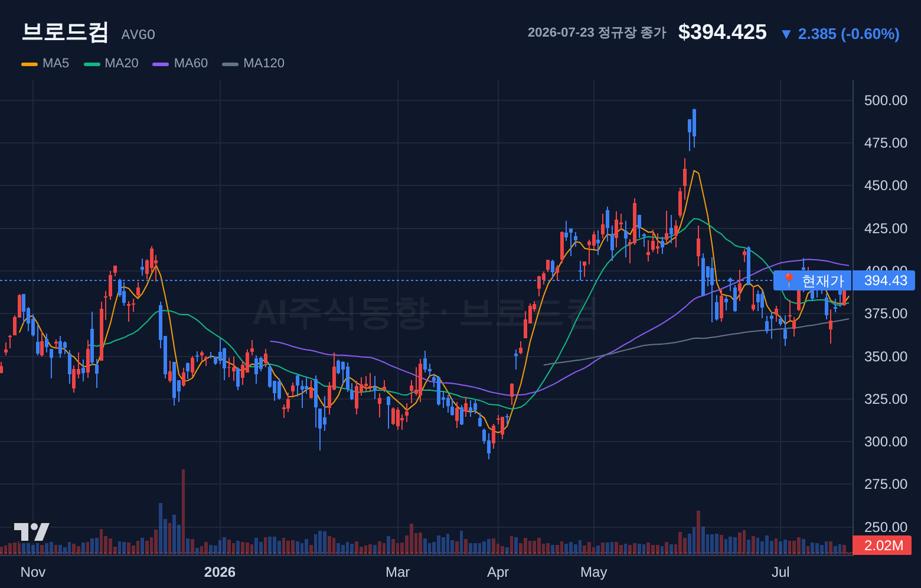The image size is (921, 588).
Task: Click the 500.00 price axis label
Action: (886, 100)
